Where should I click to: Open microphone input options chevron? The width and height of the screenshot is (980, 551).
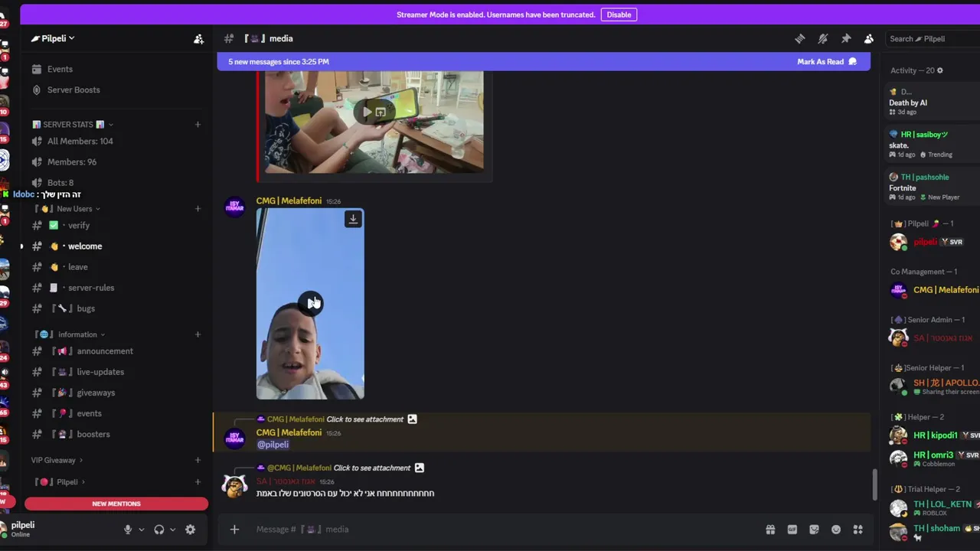pyautogui.click(x=141, y=529)
